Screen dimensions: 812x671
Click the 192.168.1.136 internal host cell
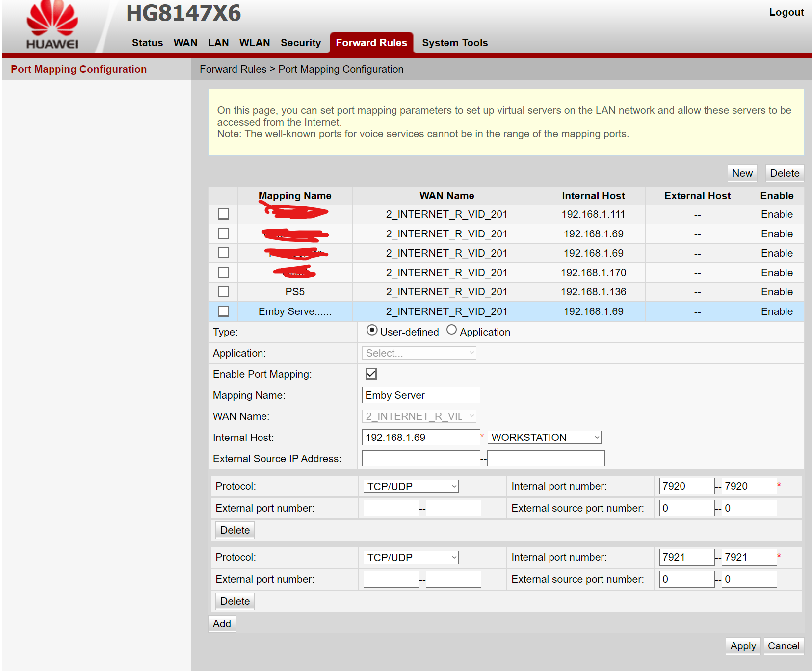click(594, 292)
